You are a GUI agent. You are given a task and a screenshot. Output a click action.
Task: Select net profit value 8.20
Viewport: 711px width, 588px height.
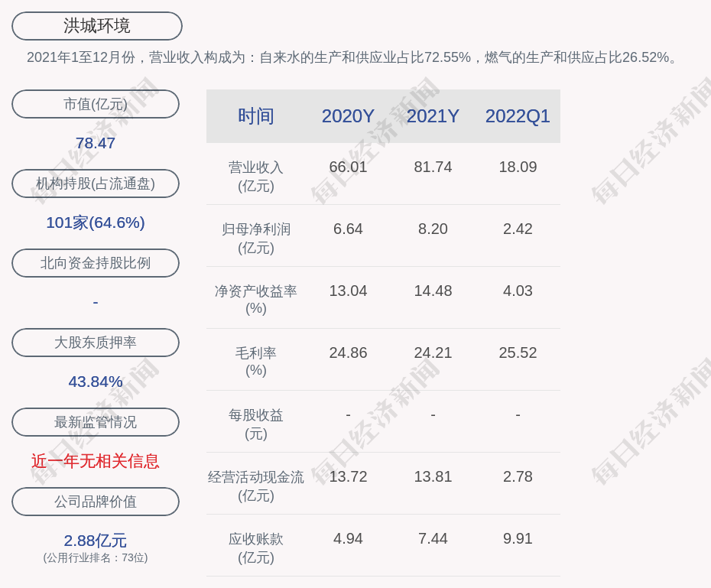(433, 229)
